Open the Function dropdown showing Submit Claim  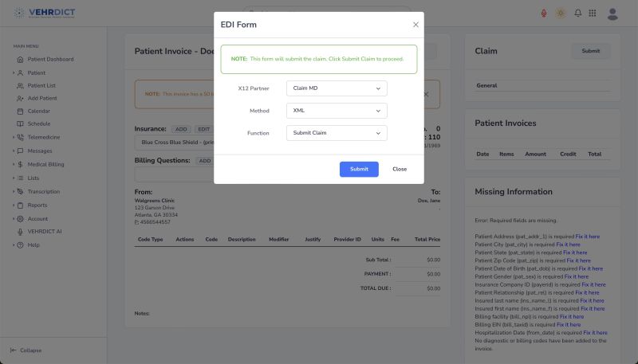click(336, 133)
